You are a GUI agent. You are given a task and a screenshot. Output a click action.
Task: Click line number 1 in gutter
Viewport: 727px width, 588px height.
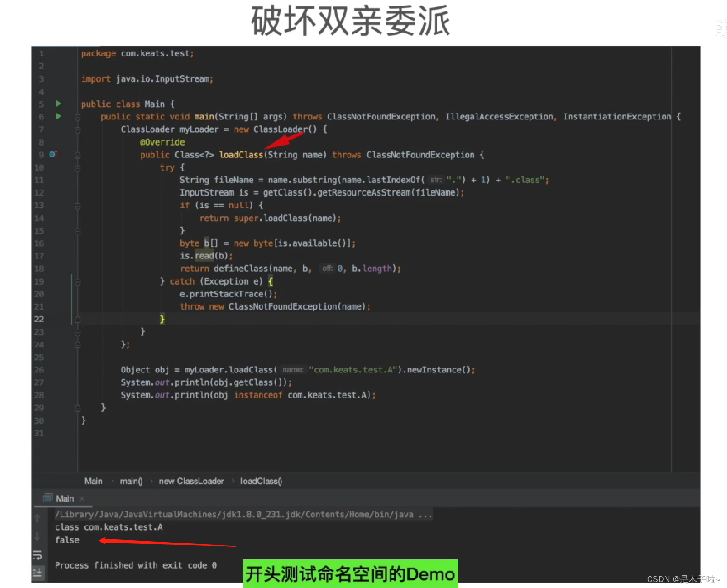tap(41, 54)
